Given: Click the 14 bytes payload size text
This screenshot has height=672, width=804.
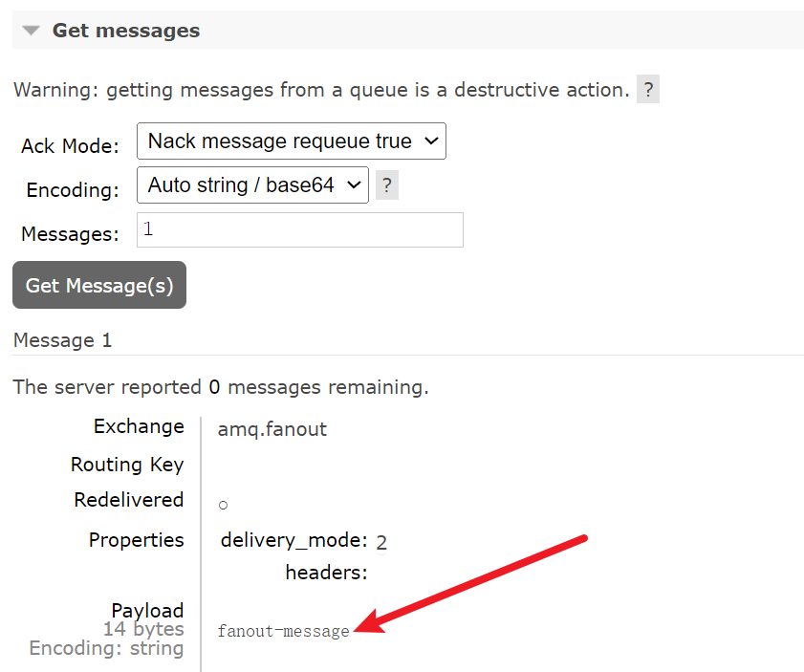Looking at the screenshot, I should pyautogui.click(x=143, y=629).
